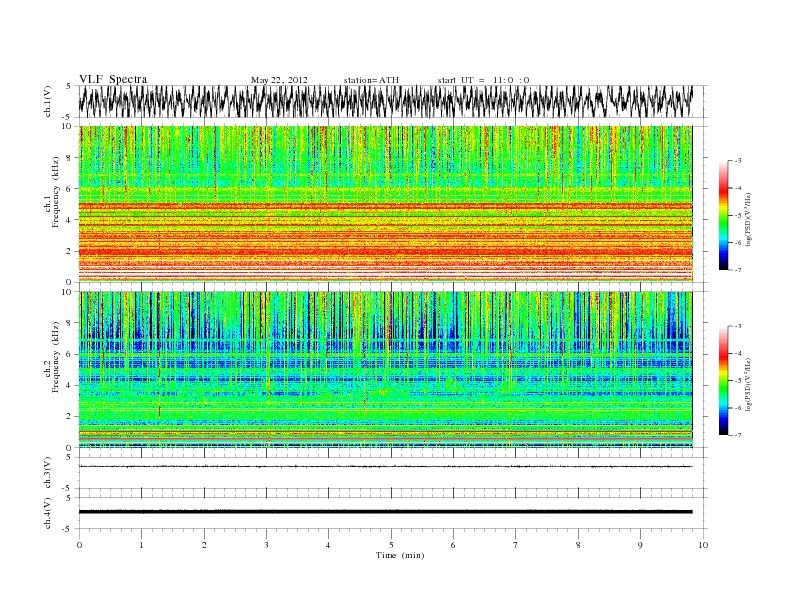Click the "7" minute time tick label

pos(515,545)
